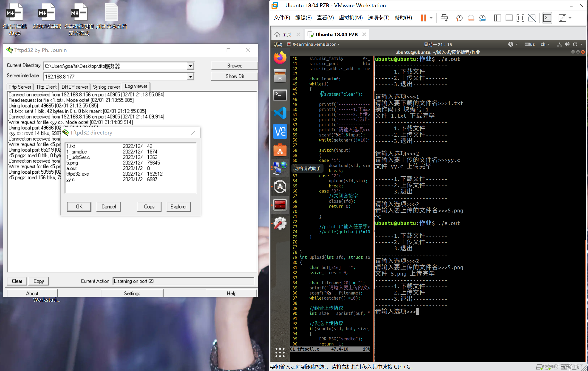This screenshot has width=588, height=371.
Task: Click the Help button in Tftpd32
Action: [x=231, y=293]
